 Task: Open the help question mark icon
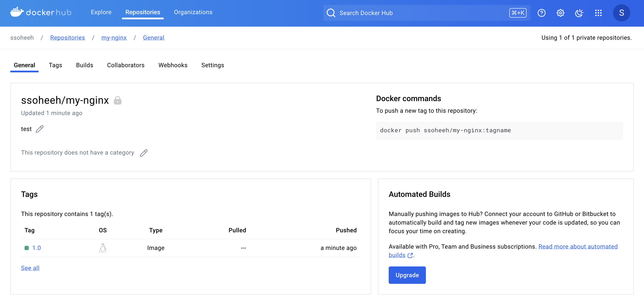point(541,13)
